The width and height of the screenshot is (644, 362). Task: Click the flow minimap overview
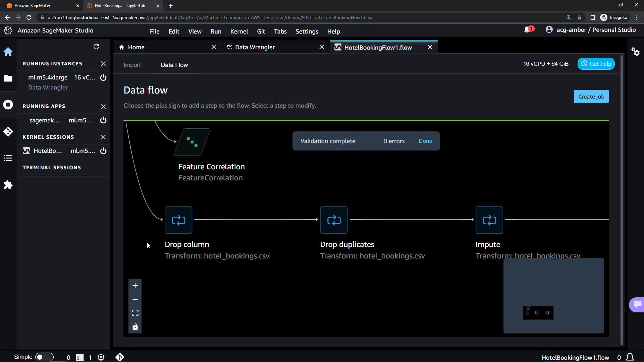pos(553,296)
